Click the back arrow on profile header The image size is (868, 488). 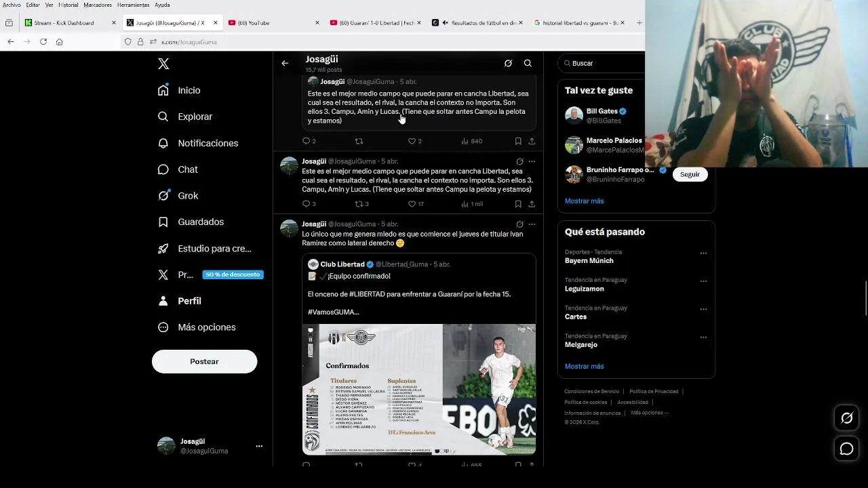click(x=285, y=63)
